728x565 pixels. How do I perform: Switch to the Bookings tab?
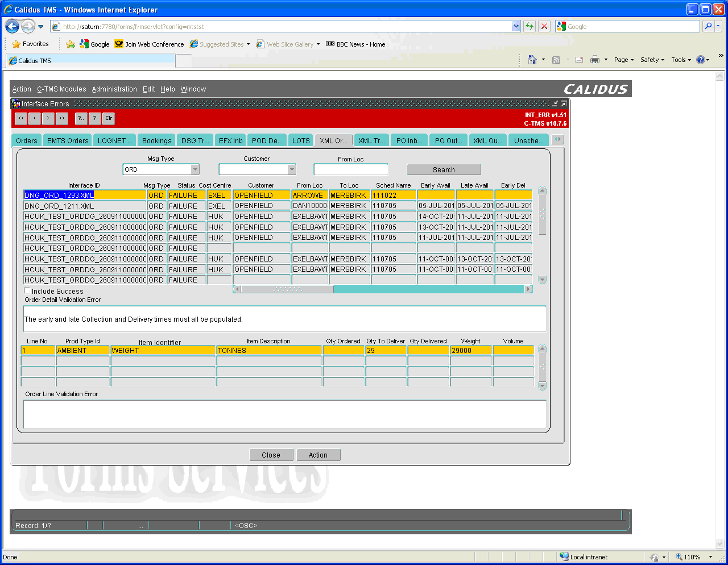(156, 140)
